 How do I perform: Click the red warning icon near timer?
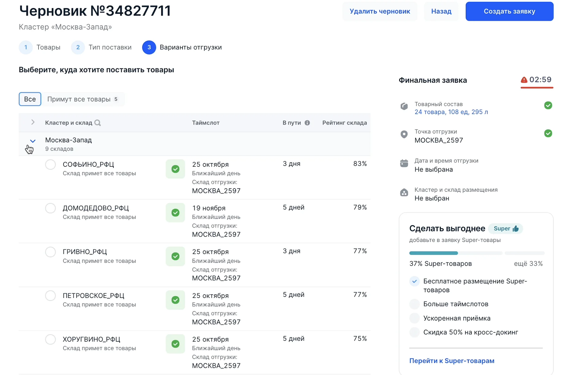click(524, 80)
